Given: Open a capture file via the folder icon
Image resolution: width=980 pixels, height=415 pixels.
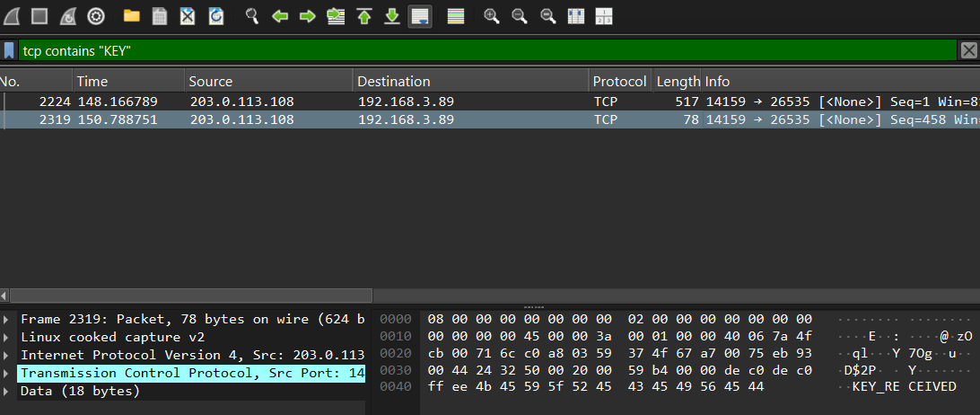Looking at the screenshot, I should click(x=131, y=16).
